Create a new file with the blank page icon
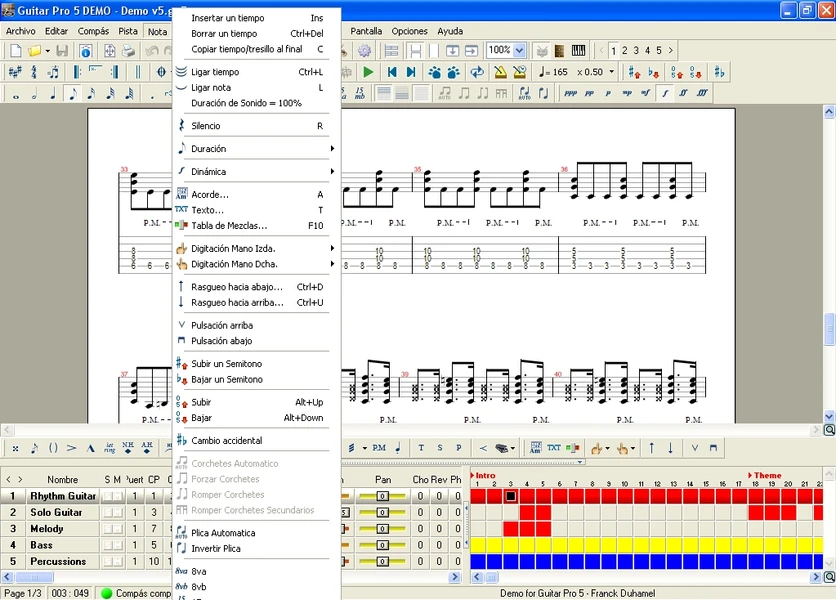Screen dimensions: 836x600 coord(16,51)
